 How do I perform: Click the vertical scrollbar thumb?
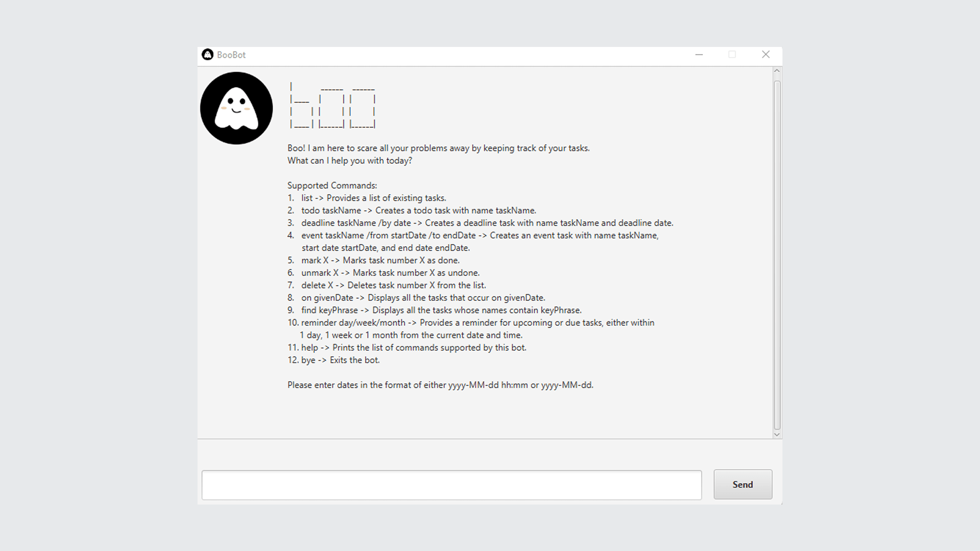pyautogui.click(x=777, y=255)
